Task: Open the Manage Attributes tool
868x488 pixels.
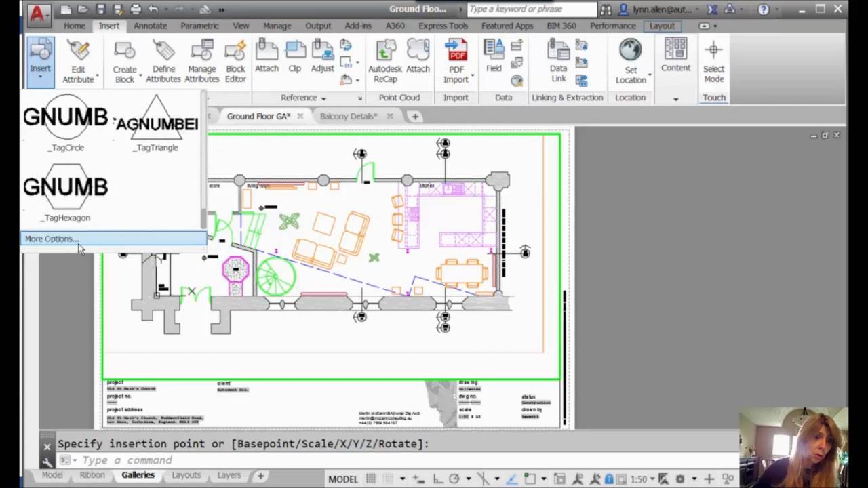Action: [202, 61]
